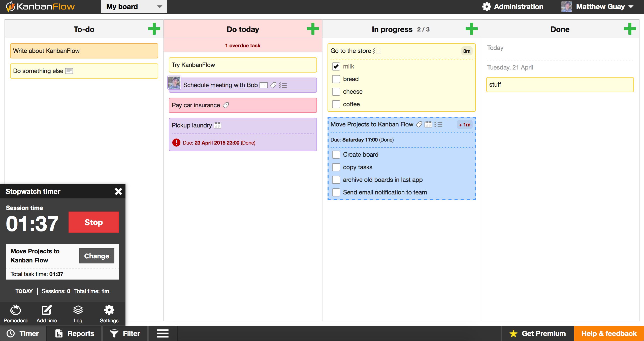Open the Filter panel from the bottom bar
This screenshot has width=644, height=341.
point(125,333)
